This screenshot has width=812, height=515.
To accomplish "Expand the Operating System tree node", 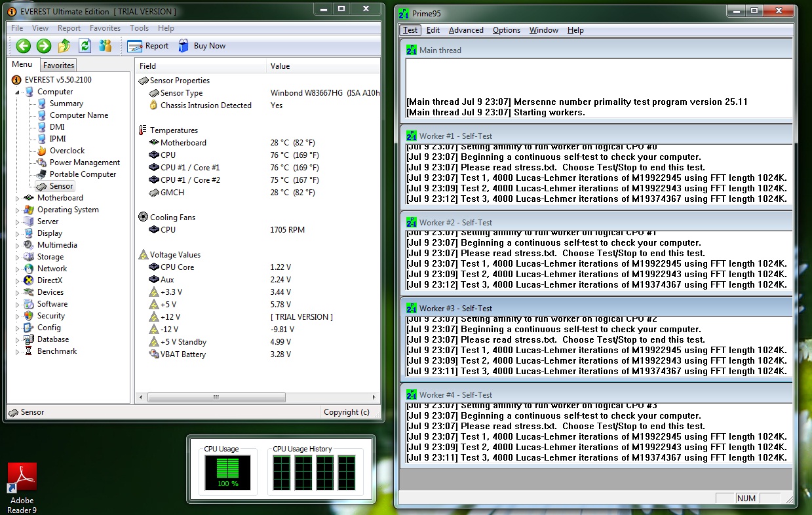I will coord(18,210).
